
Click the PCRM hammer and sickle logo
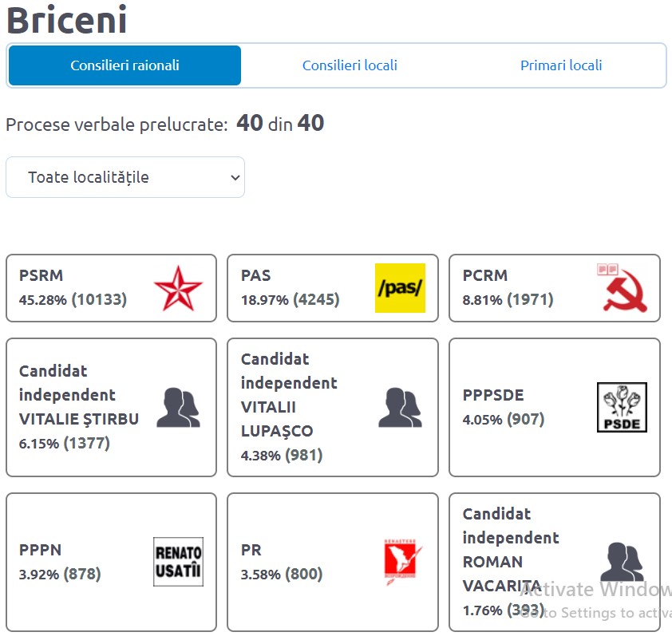[x=622, y=288]
